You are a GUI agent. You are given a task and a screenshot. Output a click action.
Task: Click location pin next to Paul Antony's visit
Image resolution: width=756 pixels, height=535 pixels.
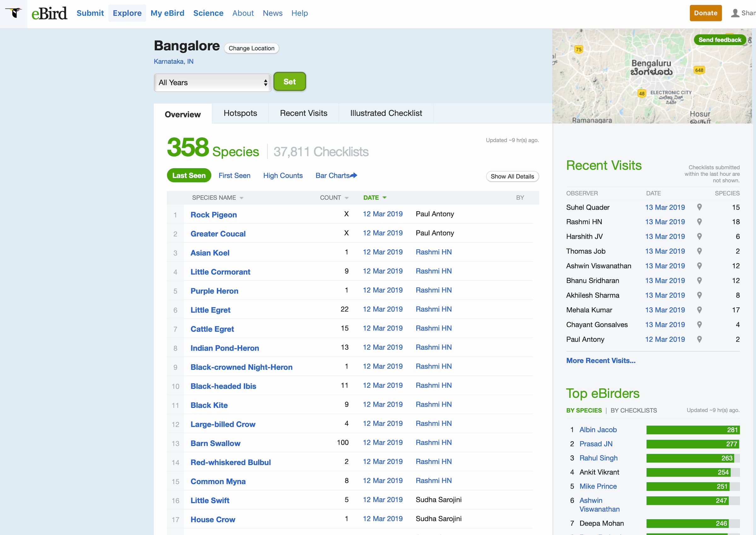tap(699, 339)
